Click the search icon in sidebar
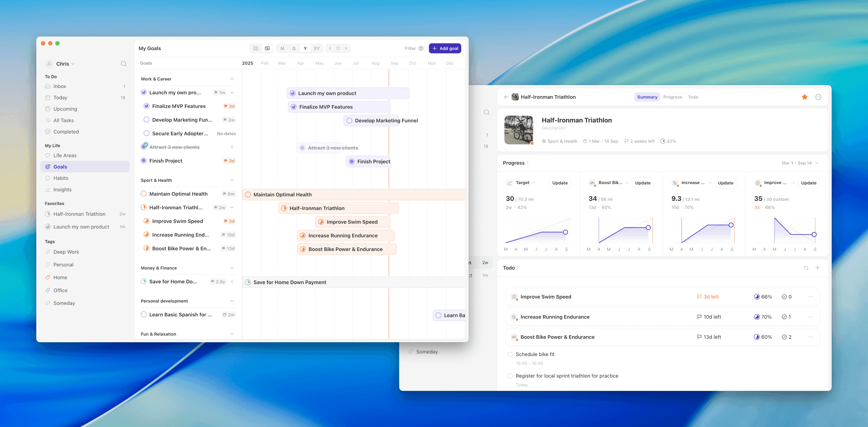Viewport: 868px width, 427px height. click(124, 64)
